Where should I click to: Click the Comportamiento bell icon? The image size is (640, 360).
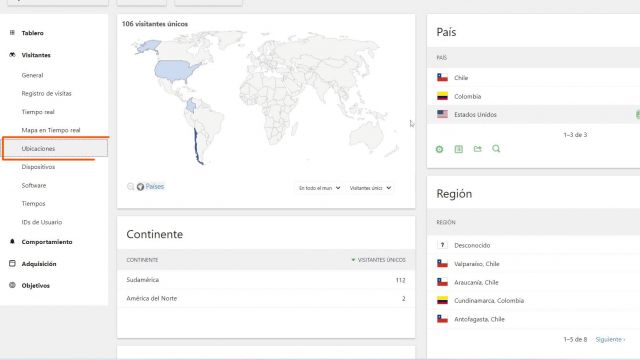[x=12, y=242]
